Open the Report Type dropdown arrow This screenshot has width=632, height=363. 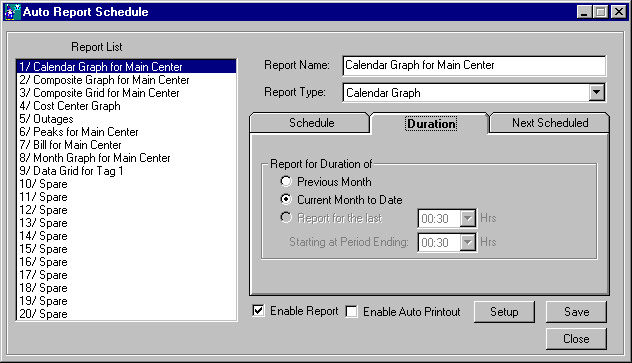point(597,93)
